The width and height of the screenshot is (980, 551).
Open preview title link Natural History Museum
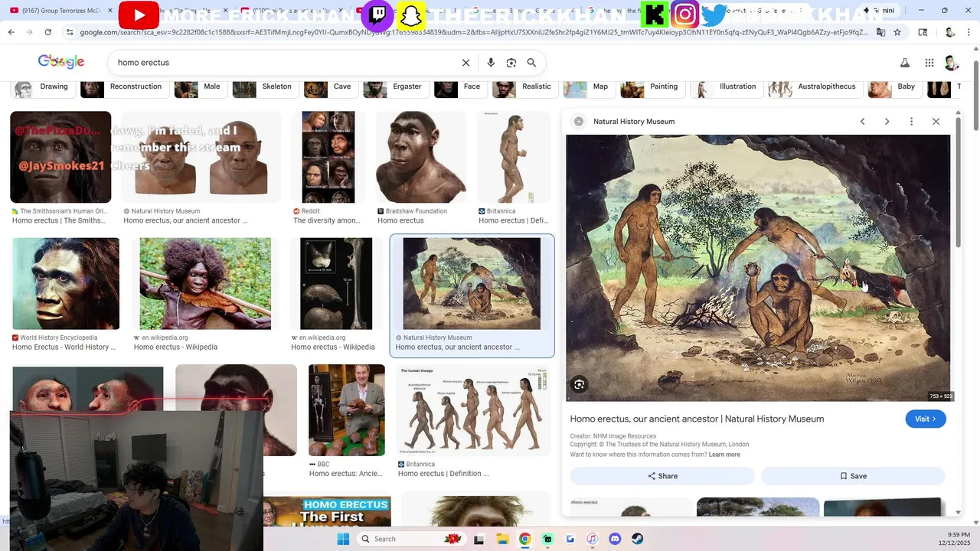pyautogui.click(x=697, y=419)
